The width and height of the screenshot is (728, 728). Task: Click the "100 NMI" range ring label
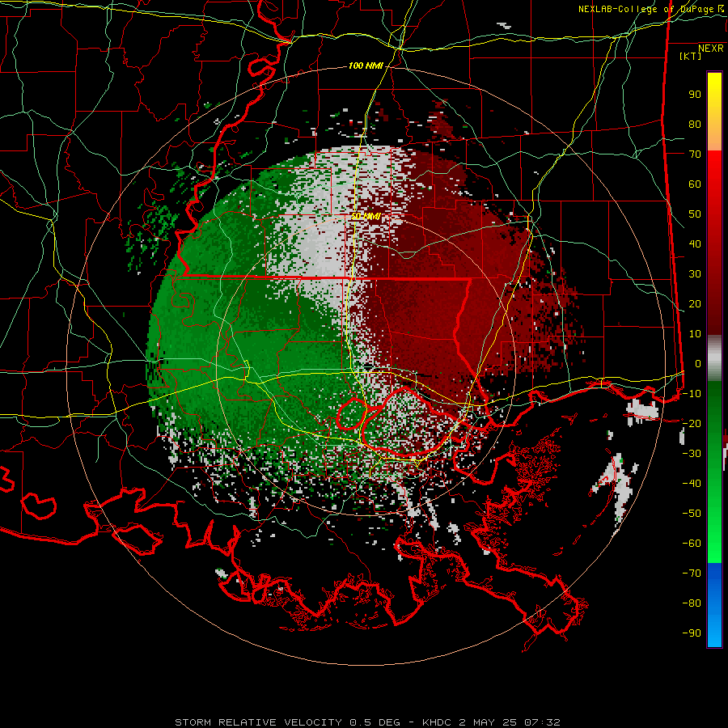click(x=366, y=66)
